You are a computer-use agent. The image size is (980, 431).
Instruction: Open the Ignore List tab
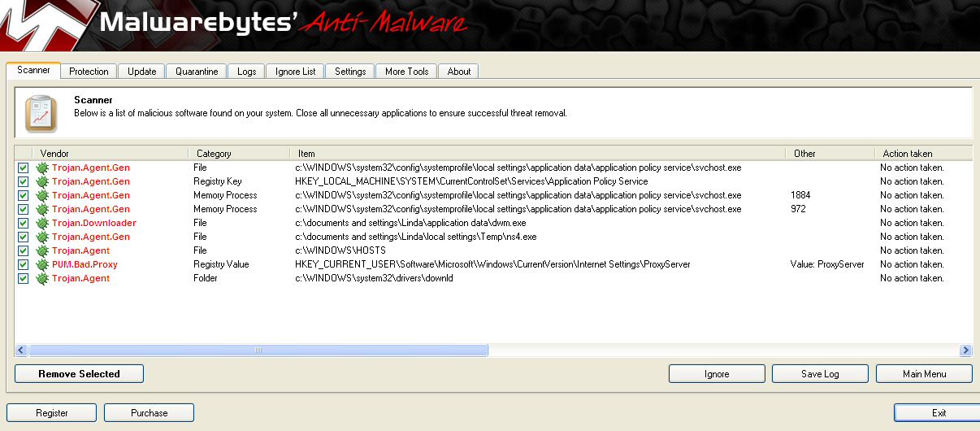pyautogui.click(x=295, y=72)
